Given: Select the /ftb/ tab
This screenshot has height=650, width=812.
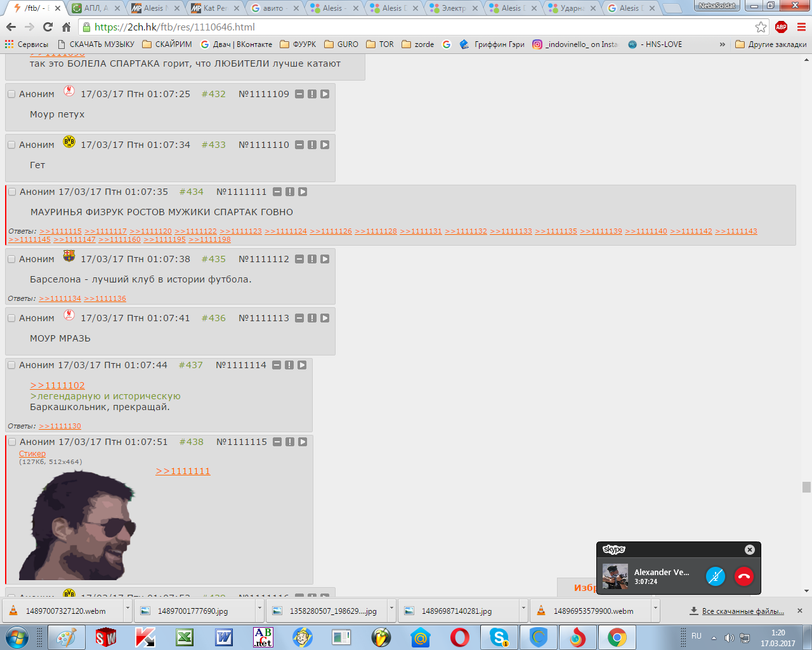Looking at the screenshot, I should [x=37, y=8].
